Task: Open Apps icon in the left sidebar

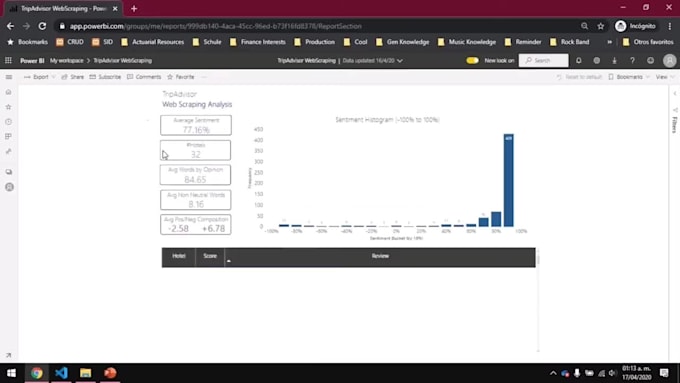Action: pos(8,137)
